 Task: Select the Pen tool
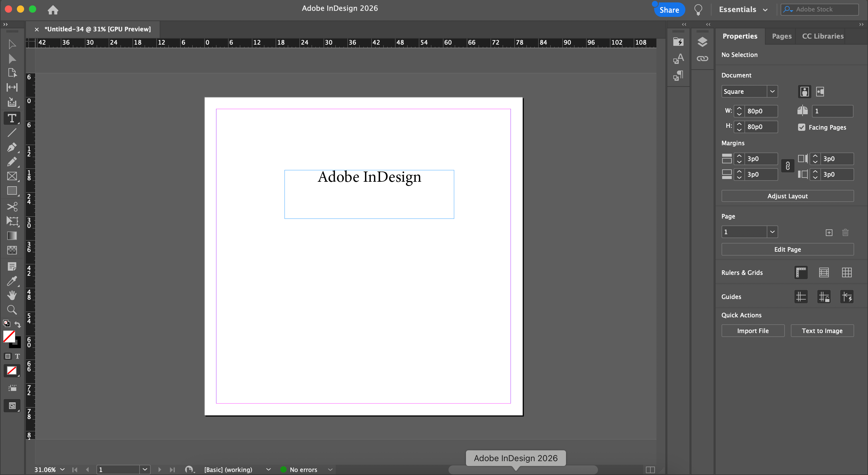[12, 147]
